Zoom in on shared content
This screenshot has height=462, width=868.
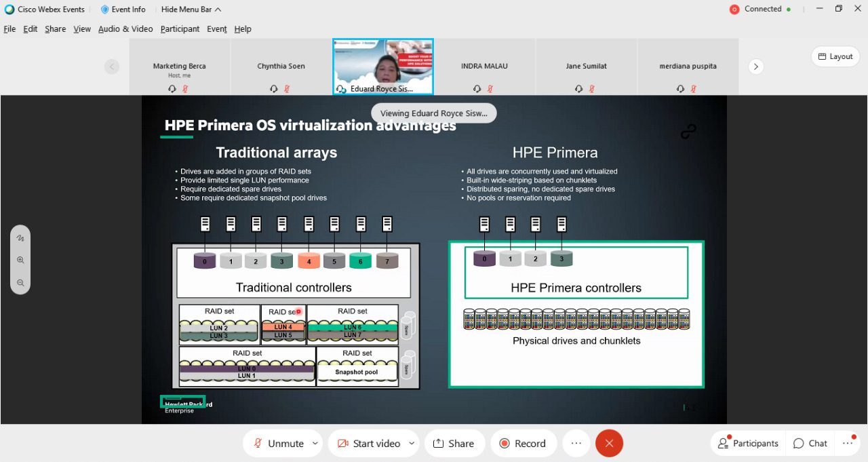point(20,260)
